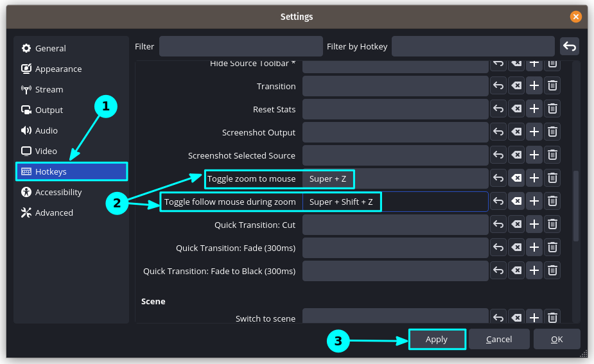Viewport: 594px width, 364px height.
Task: Confirm settings with the OK button
Action: pos(557,339)
